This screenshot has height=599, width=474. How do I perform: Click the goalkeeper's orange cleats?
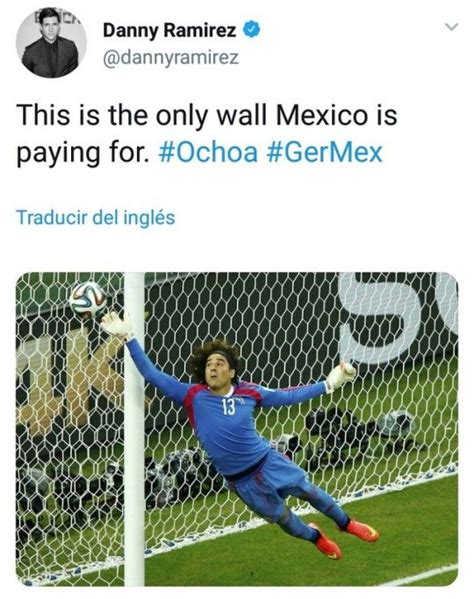[x=344, y=539]
